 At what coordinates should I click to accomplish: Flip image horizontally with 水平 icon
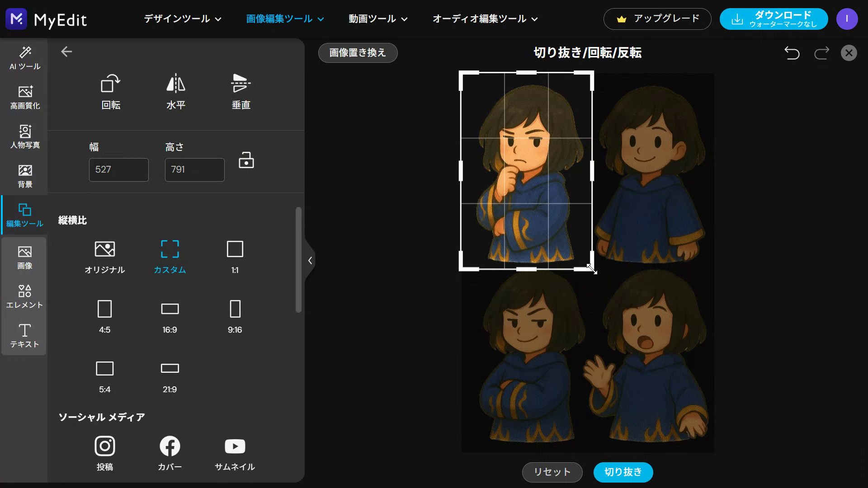(x=175, y=84)
